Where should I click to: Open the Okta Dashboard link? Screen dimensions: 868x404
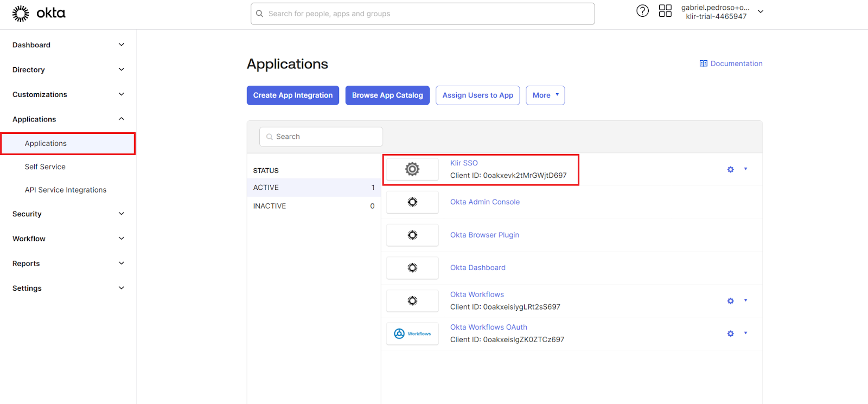(478, 268)
